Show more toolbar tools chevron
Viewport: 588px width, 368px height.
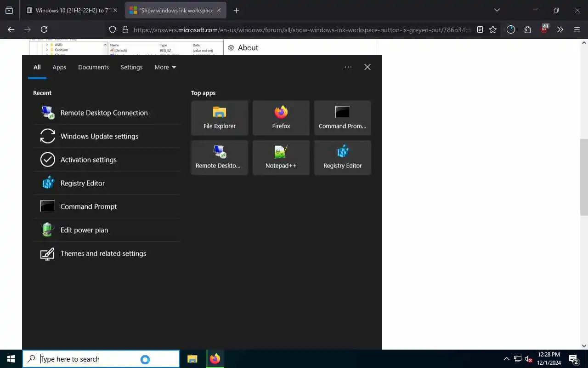[x=560, y=29]
